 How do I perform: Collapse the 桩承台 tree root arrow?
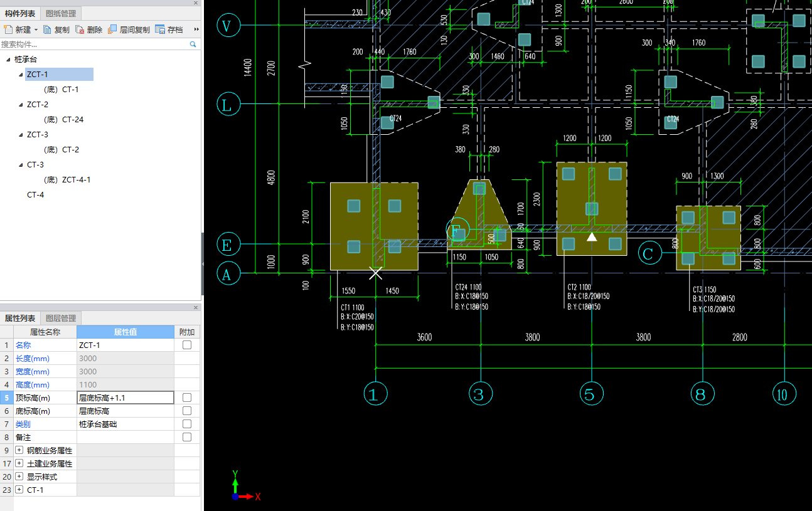pos(8,60)
